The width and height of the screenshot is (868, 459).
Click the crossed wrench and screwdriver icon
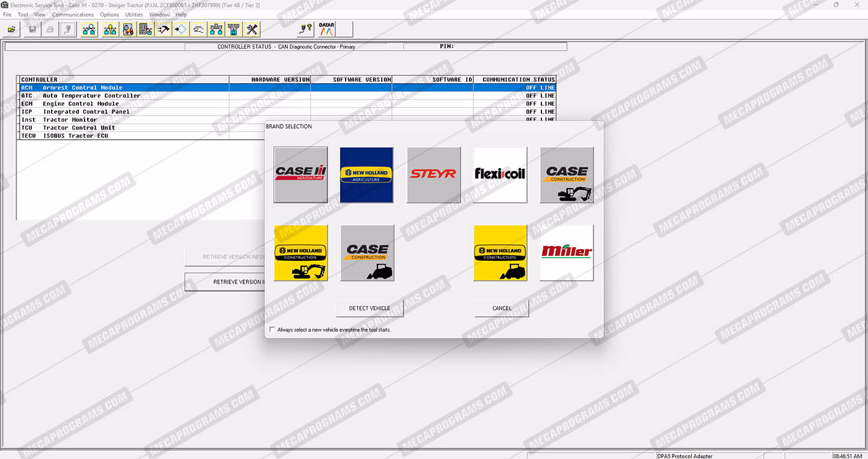[x=252, y=29]
